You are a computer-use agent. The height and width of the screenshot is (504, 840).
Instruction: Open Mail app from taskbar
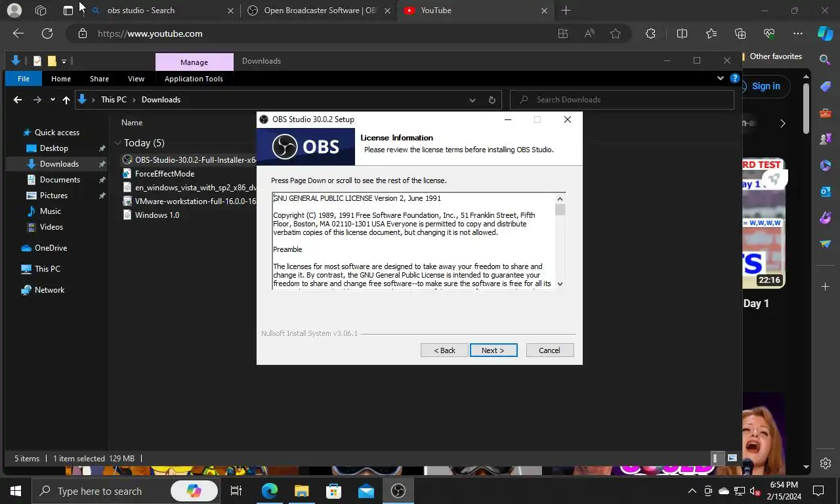366,491
